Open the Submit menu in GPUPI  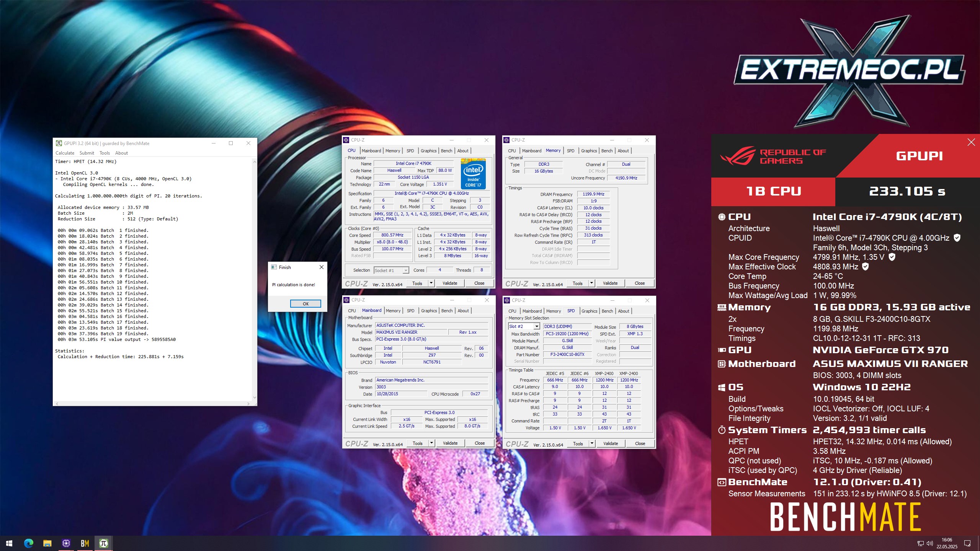pos(87,153)
